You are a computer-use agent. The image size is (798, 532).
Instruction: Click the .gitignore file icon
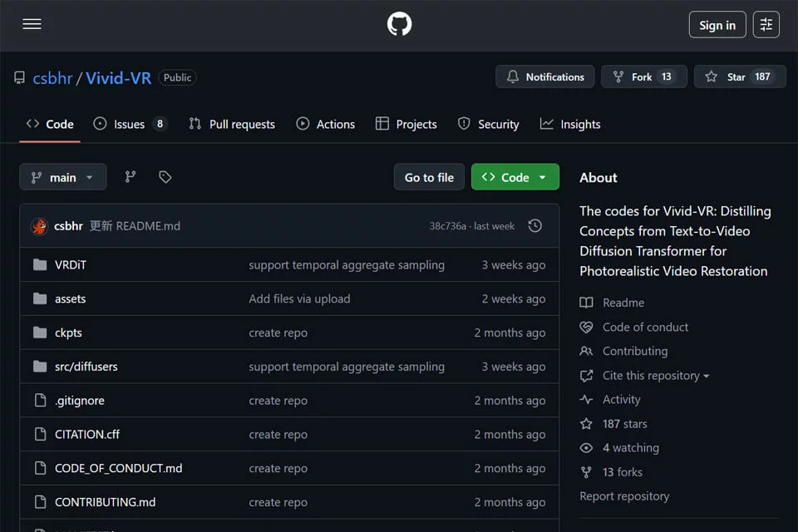coord(40,400)
